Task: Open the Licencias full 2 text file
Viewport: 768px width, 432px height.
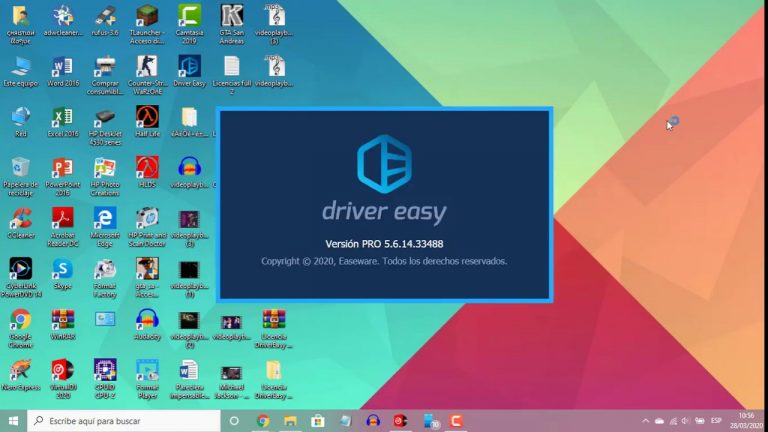Action: (232, 75)
